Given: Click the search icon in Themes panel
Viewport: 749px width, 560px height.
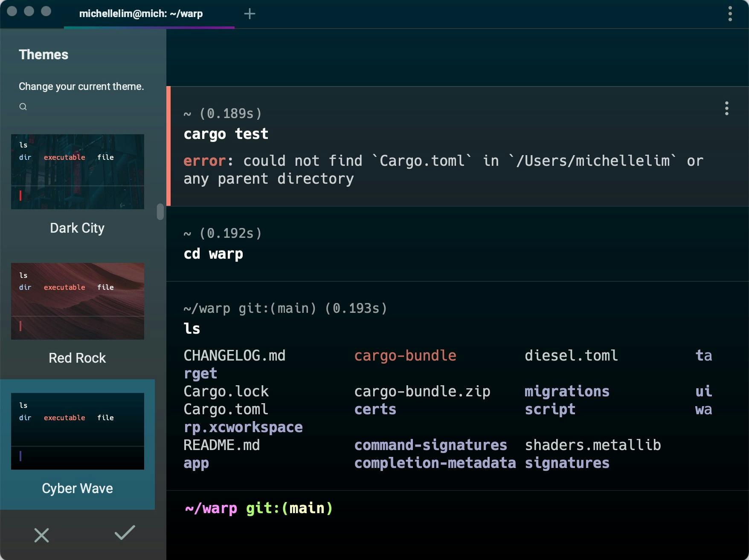Looking at the screenshot, I should (x=23, y=107).
